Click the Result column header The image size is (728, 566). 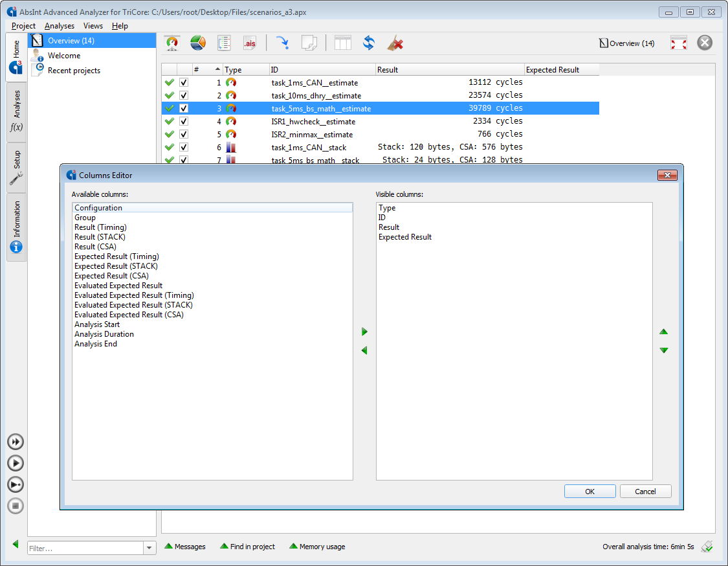450,70
